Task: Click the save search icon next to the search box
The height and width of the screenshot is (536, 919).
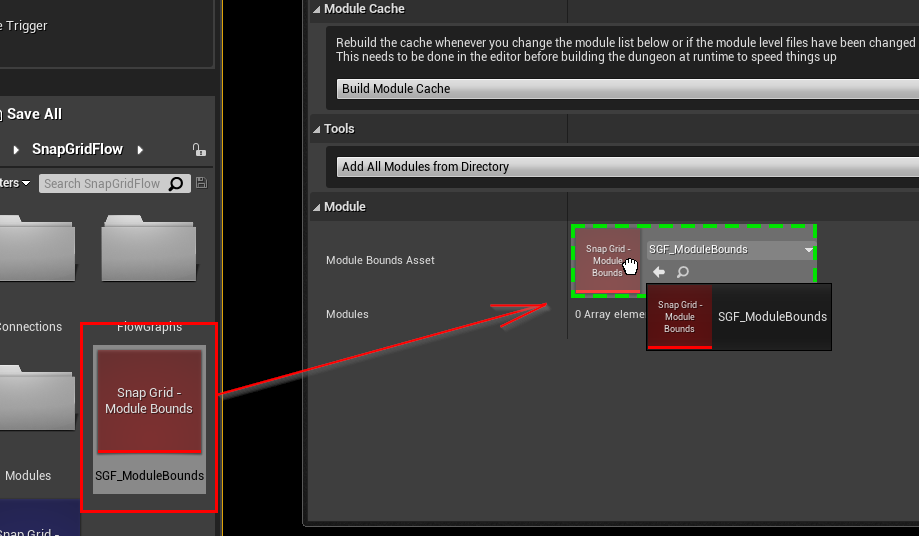Action: click(202, 183)
